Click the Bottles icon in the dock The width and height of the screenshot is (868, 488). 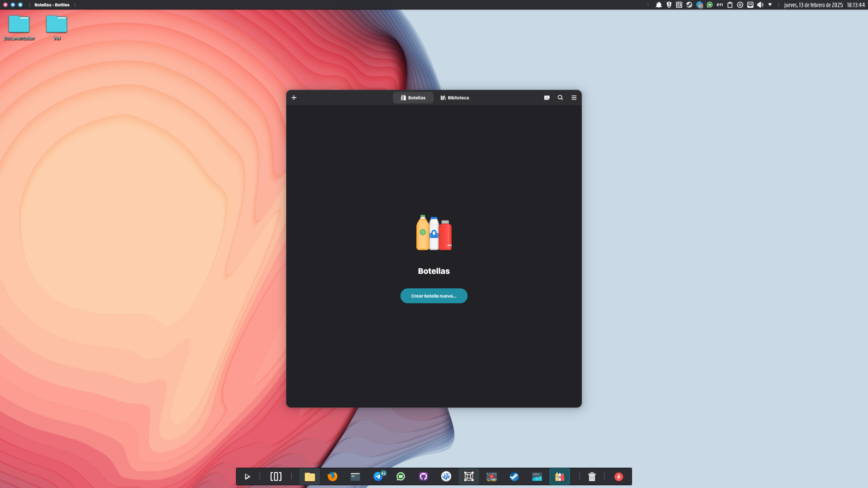pyautogui.click(x=560, y=477)
